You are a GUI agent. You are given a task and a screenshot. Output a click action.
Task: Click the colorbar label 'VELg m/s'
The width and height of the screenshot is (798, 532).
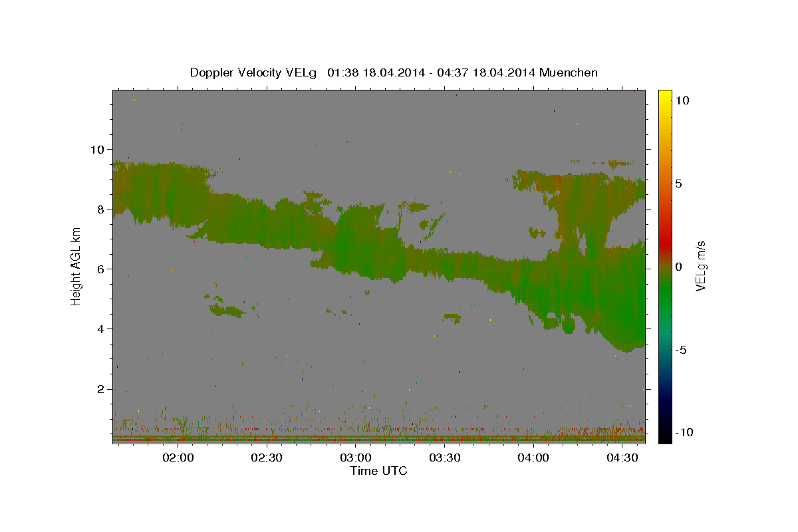click(702, 266)
